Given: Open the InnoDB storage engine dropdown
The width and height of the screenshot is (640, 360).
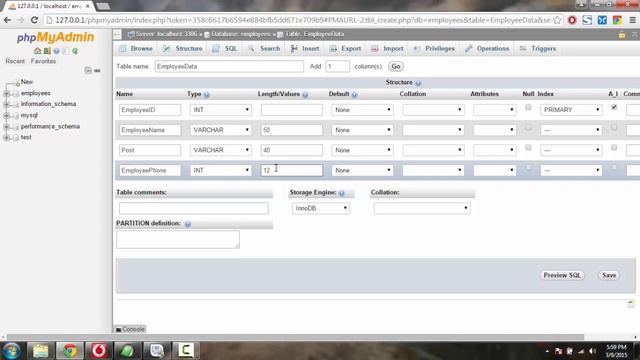Looking at the screenshot, I should pos(321,208).
